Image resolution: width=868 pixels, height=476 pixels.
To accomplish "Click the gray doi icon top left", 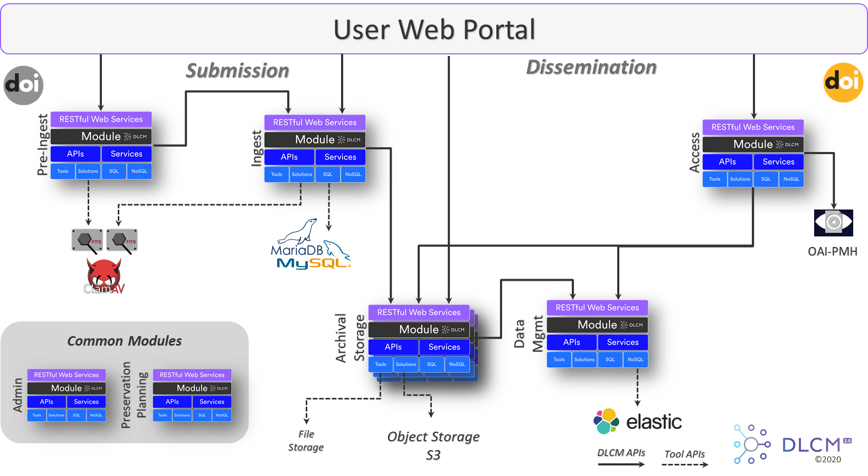I will point(23,85).
